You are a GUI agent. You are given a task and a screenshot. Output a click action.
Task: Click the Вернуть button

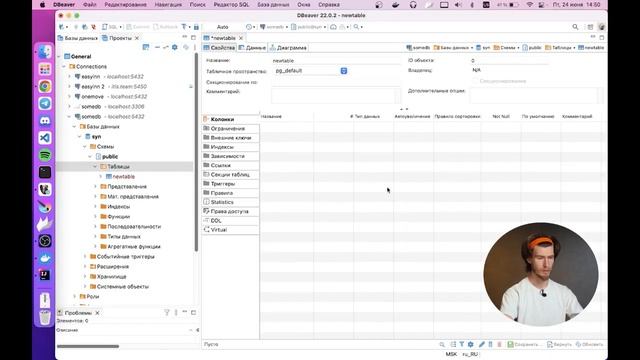[559, 344]
